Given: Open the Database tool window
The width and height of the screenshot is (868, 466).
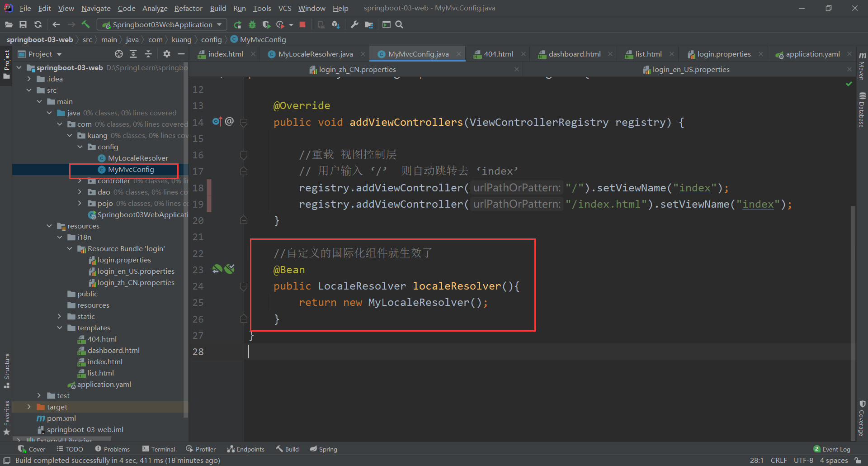Looking at the screenshot, I should coord(862,110).
